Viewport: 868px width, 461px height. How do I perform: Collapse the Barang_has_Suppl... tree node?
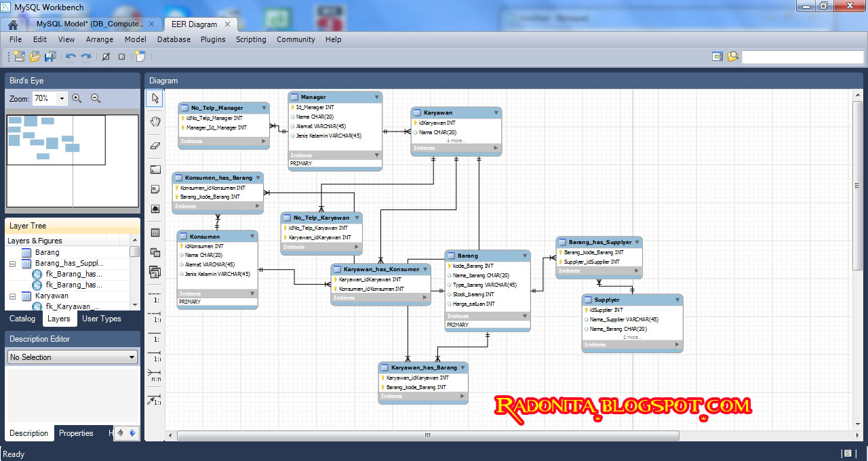[x=12, y=263]
